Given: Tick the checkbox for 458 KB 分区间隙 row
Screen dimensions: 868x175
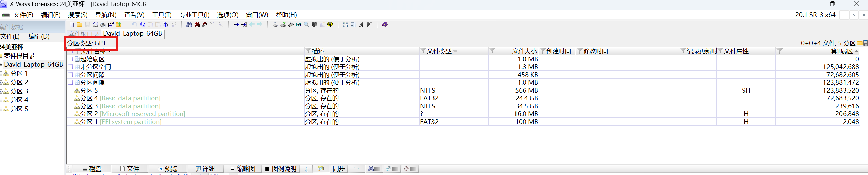Looking at the screenshot, I should tap(70, 75).
